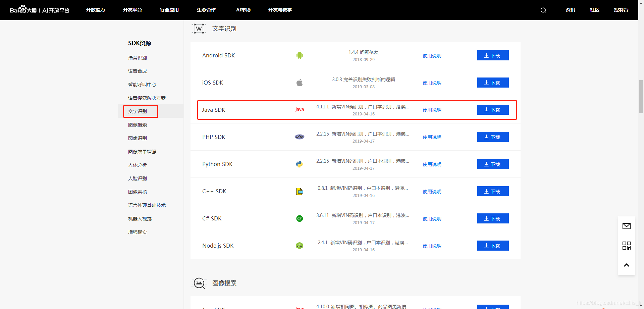Screen dimensions: 644x309
Task: Open the 行业应用 menu
Action: click(169, 10)
